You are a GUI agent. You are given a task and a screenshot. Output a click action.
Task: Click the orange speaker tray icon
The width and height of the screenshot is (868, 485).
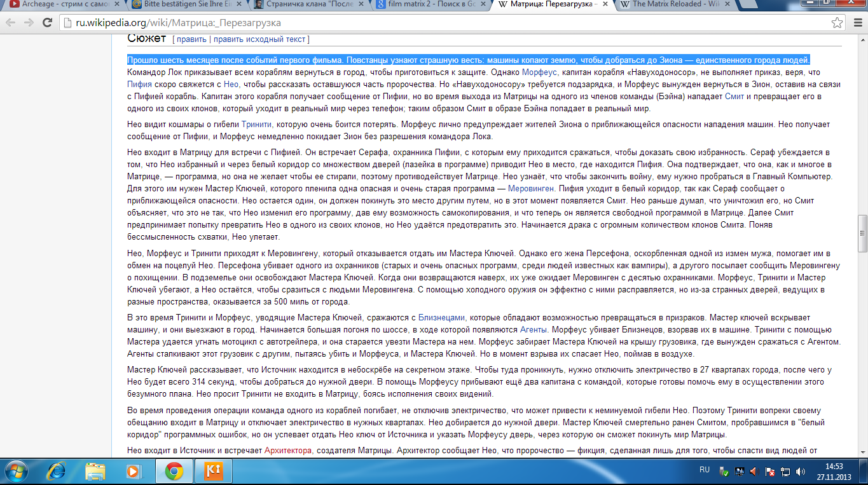754,472
